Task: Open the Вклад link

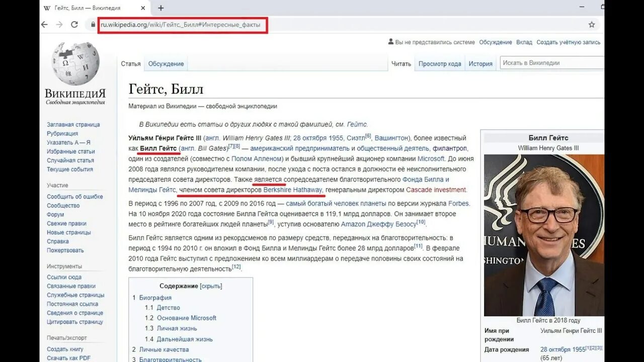Action: pos(524,42)
